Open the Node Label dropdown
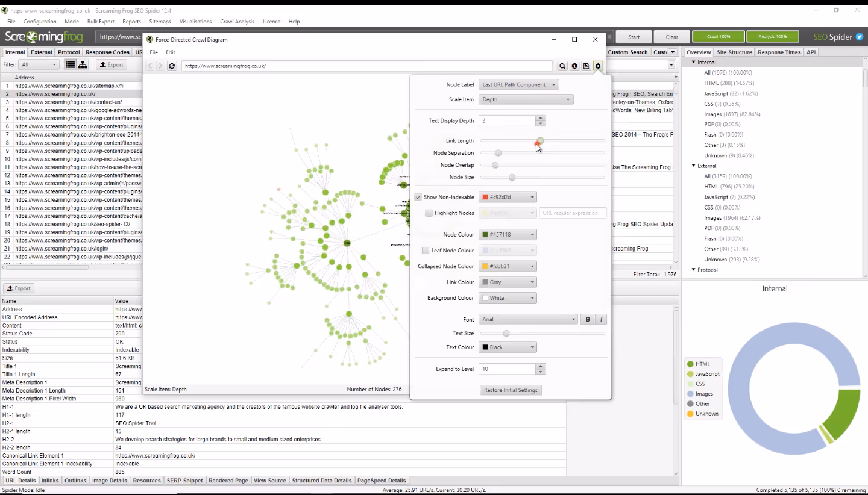This screenshot has height=495, width=868. [x=519, y=84]
